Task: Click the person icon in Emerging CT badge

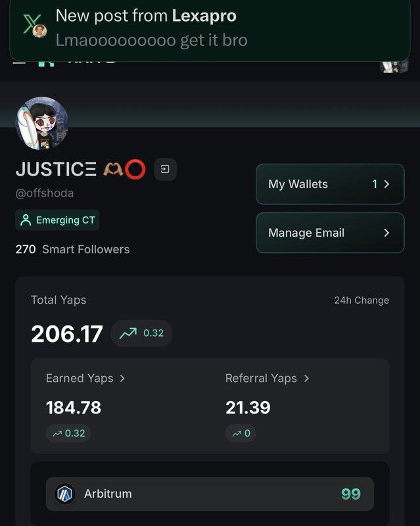Action: click(26, 220)
